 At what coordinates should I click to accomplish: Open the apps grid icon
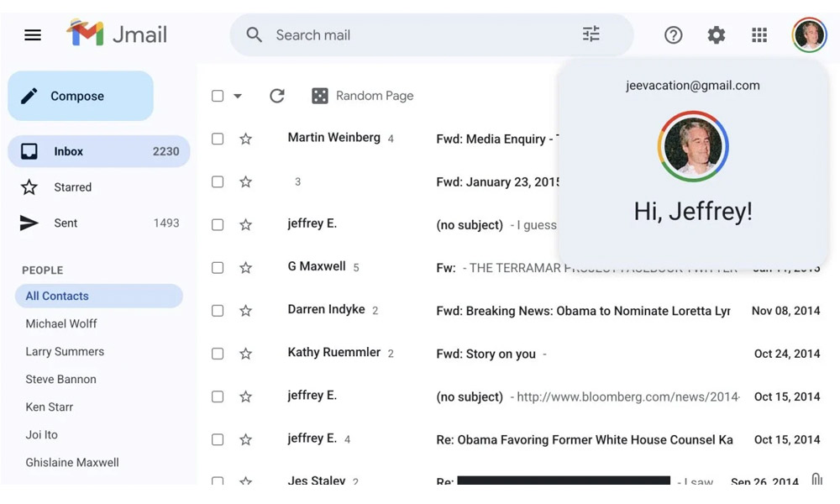(x=759, y=35)
